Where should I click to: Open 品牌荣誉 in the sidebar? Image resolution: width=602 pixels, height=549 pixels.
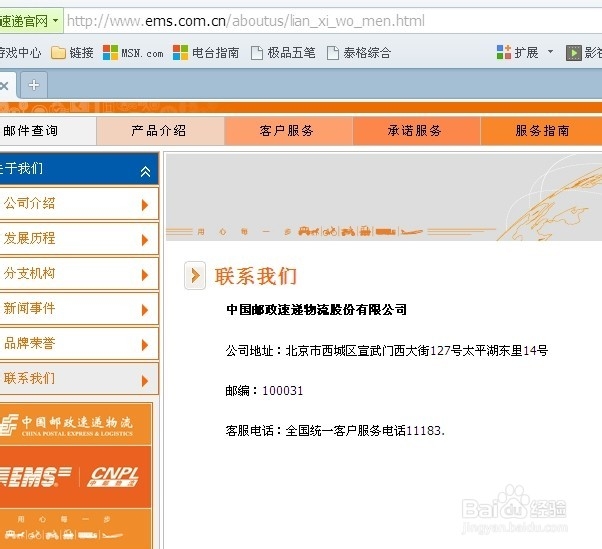(x=79, y=343)
